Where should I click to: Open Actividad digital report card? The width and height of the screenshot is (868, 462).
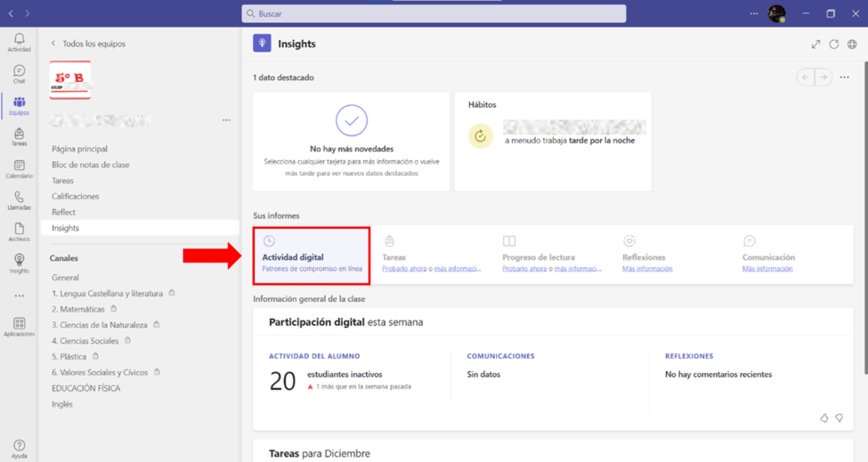point(312,255)
